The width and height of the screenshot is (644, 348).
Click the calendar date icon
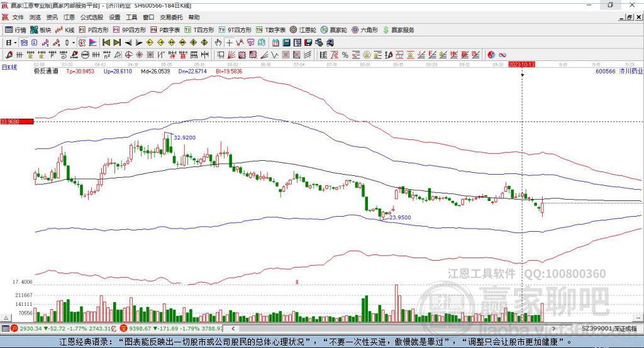tap(275, 43)
